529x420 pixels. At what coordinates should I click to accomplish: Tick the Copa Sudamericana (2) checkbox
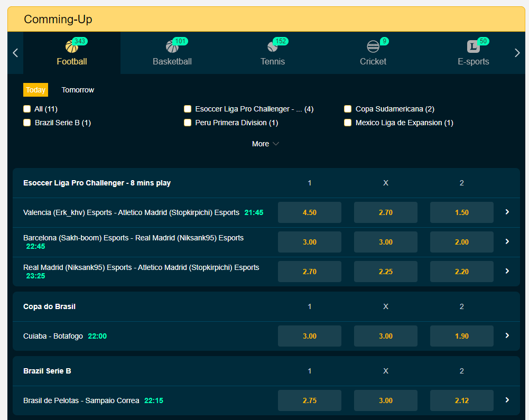[348, 109]
